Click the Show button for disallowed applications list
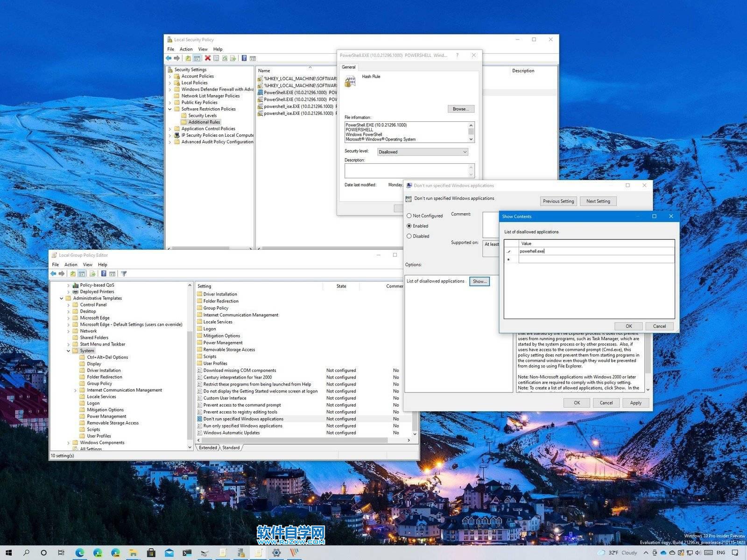747x560 pixels. 479,281
